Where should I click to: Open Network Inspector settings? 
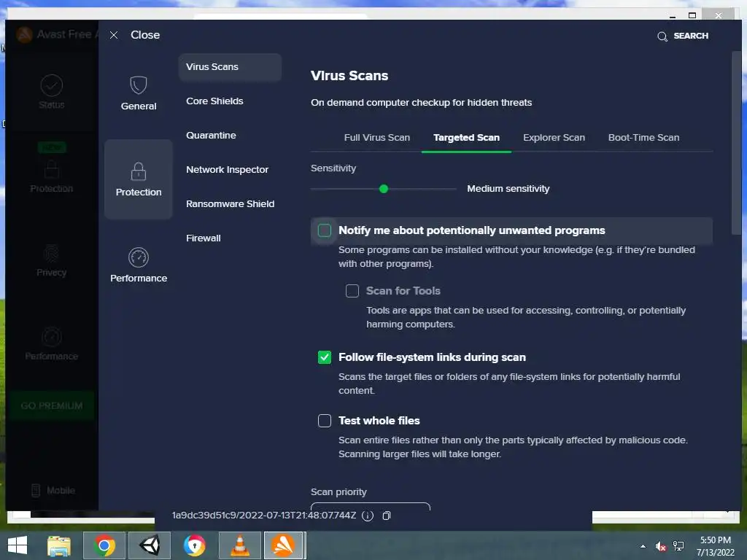[x=228, y=170]
